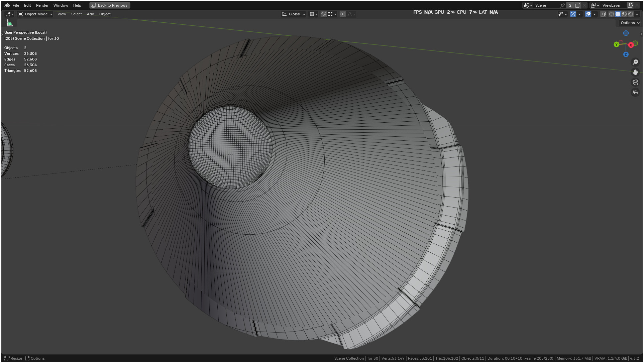Toggle the camera view icon

point(635,82)
